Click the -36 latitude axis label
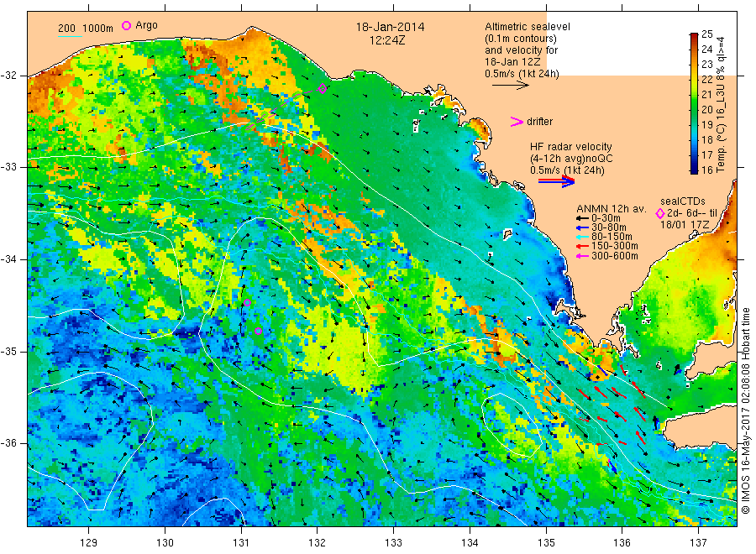This screenshot has width=756, height=554. [8, 443]
